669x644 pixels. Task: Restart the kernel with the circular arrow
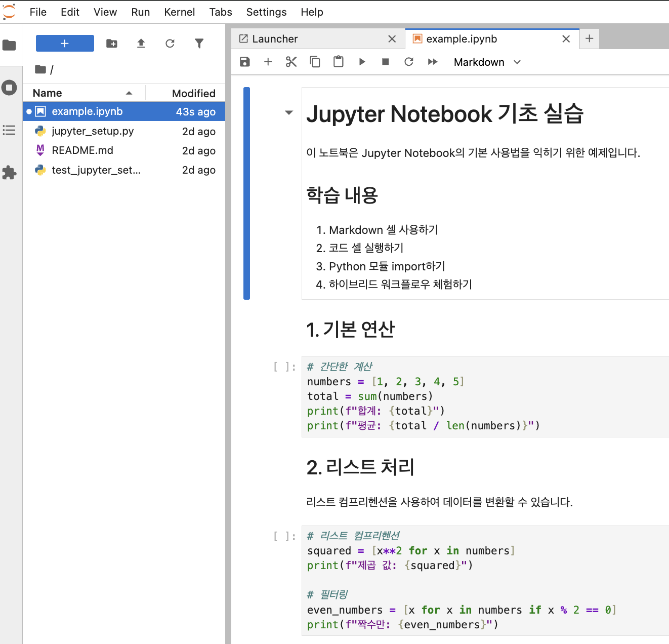coord(409,62)
